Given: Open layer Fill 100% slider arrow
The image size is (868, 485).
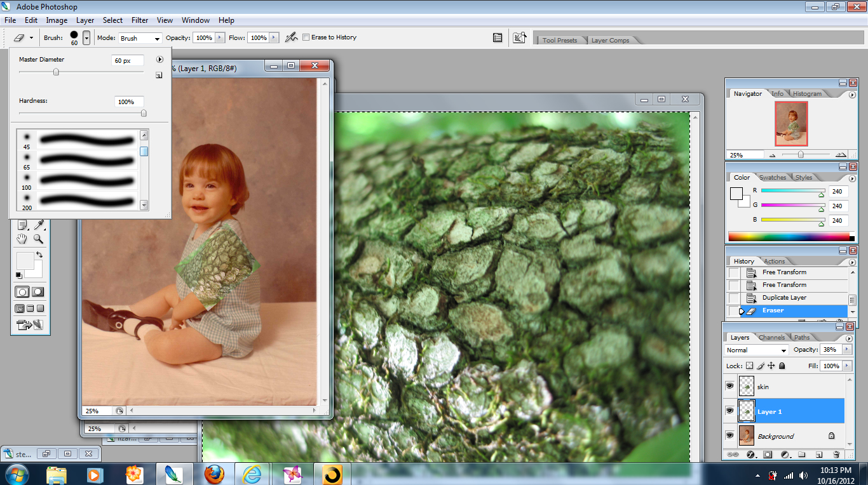Looking at the screenshot, I should tap(846, 366).
